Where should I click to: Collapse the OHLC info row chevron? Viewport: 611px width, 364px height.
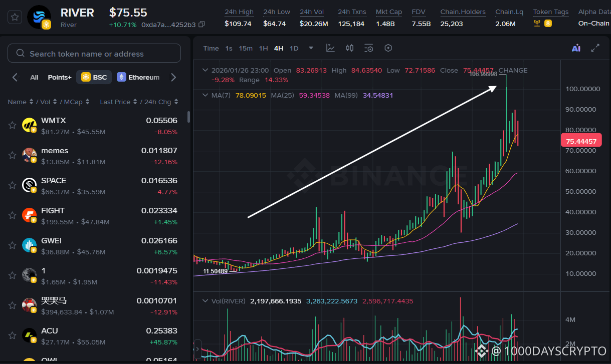(x=205, y=70)
